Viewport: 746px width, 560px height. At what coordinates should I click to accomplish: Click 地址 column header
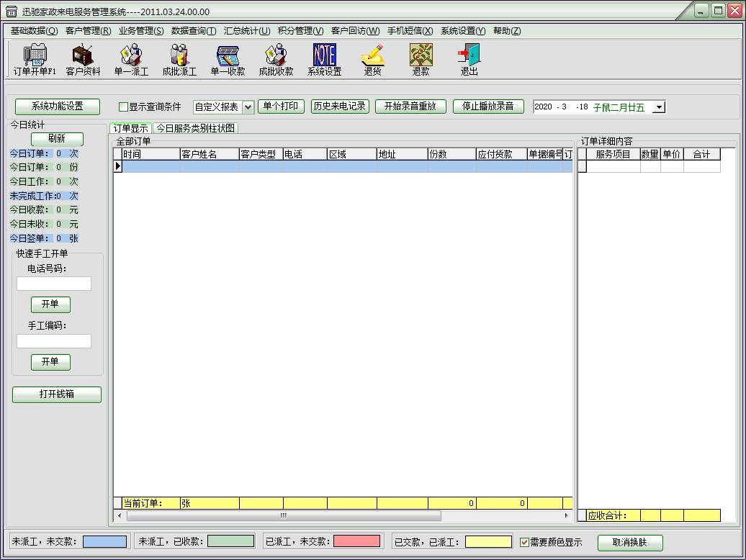point(402,154)
